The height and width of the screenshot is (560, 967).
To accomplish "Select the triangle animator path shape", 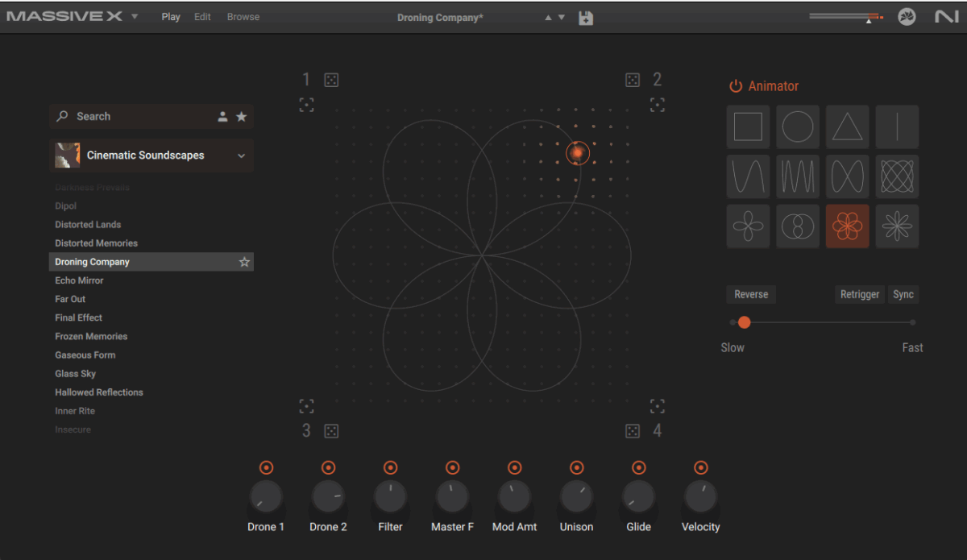I will pos(848,127).
